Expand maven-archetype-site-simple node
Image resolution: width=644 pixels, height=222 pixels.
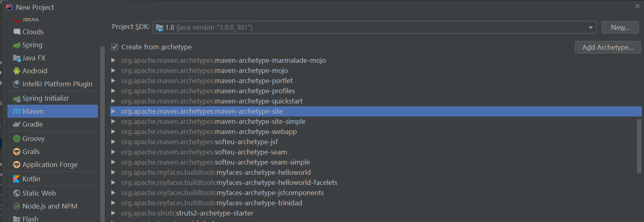click(113, 121)
